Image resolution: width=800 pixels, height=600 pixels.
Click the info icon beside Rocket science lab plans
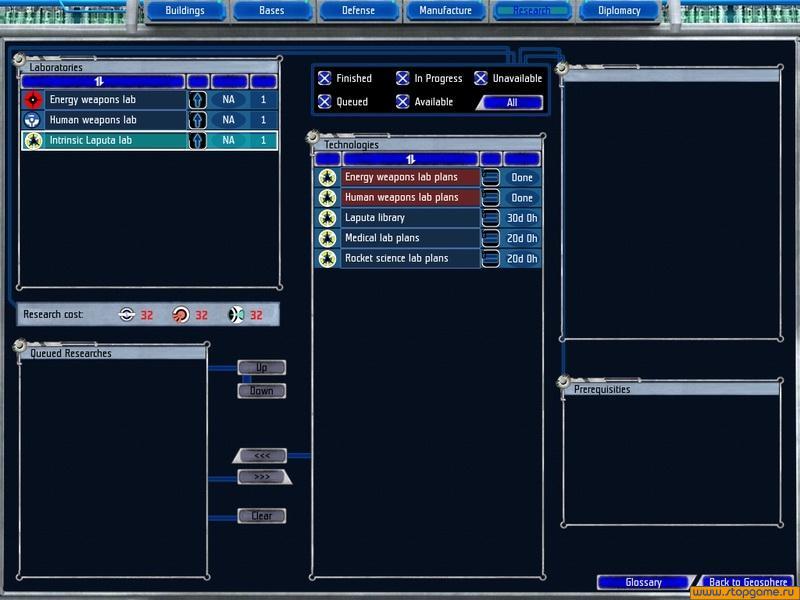[491, 259]
